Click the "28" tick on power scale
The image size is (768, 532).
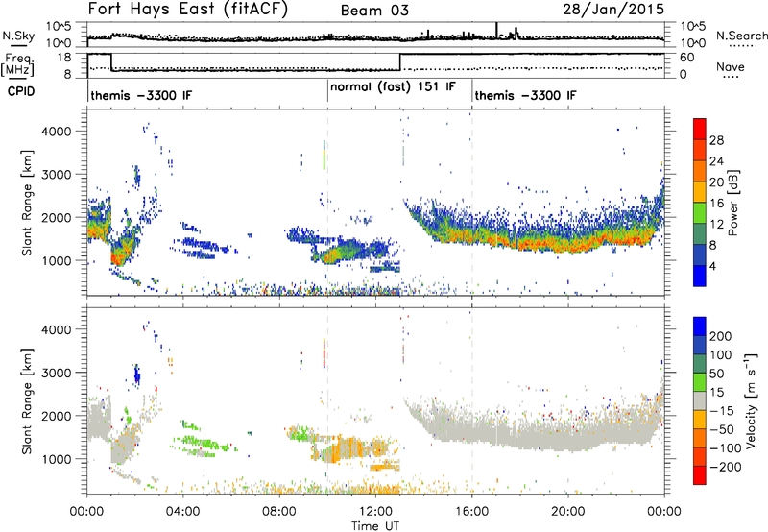pyautogui.click(x=716, y=140)
